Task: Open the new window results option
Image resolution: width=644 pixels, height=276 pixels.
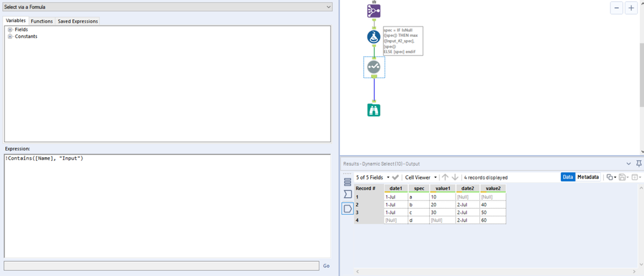Action: (636, 177)
